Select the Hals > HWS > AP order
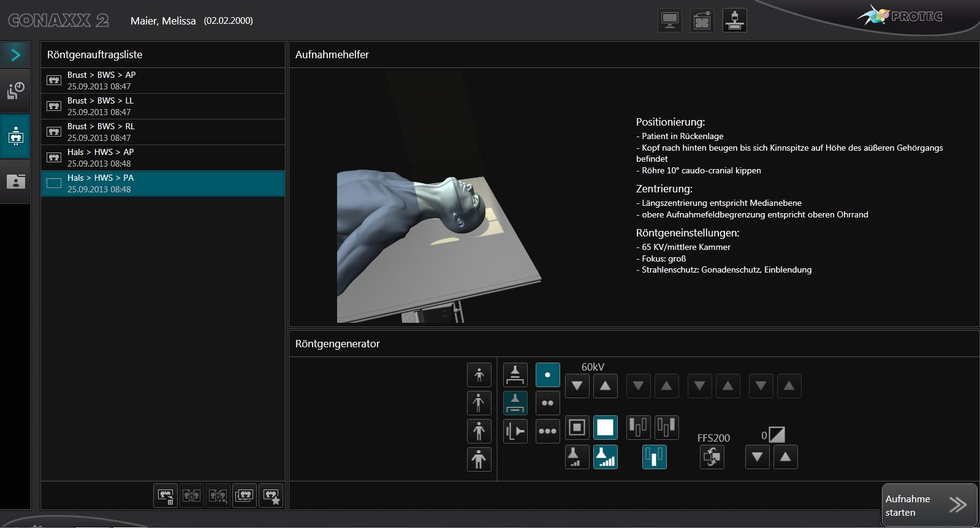 tap(162, 157)
